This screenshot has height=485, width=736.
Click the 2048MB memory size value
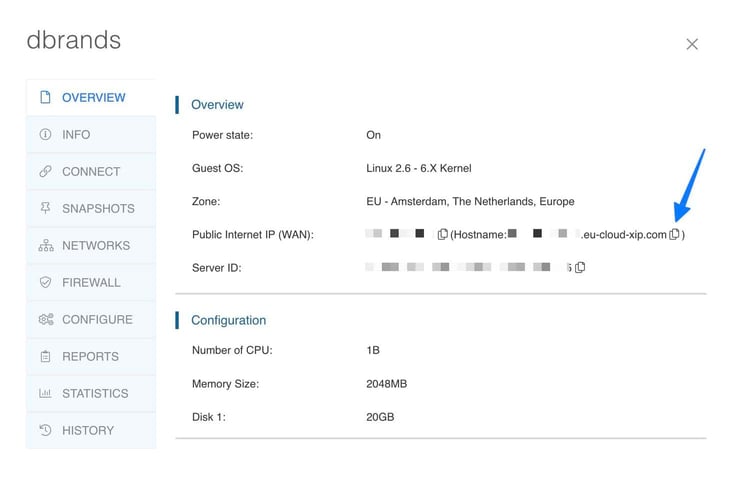[386, 384]
